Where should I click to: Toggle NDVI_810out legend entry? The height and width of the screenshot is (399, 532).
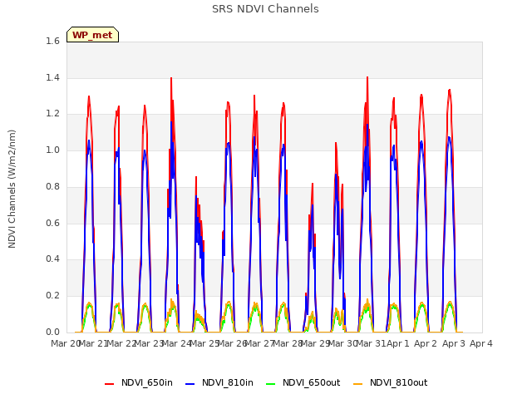390,382
